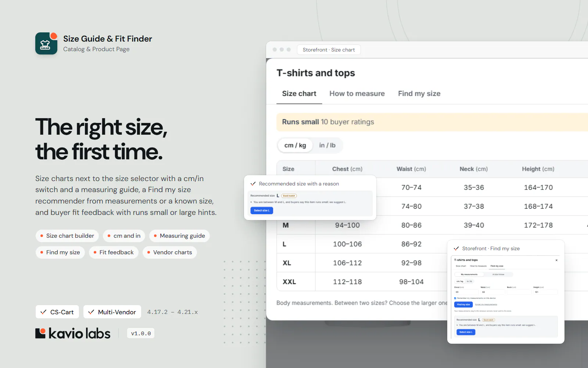
Task: Click size 'L' row label
Action: [x=284, y=244]
